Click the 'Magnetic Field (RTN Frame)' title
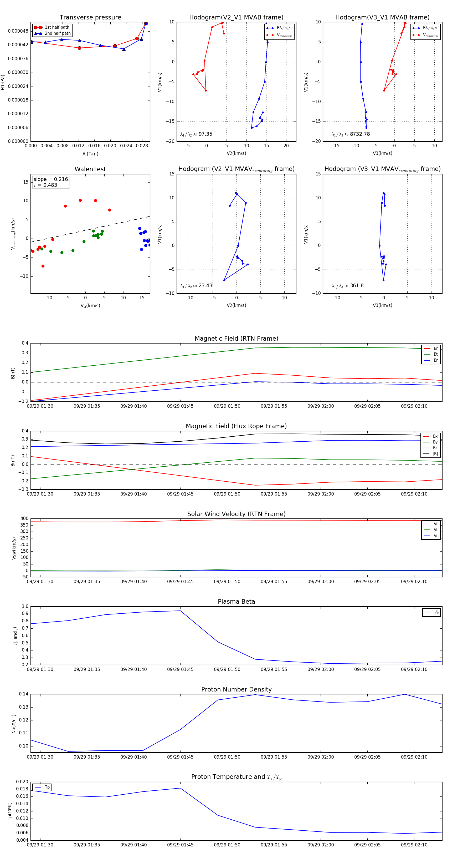 (x=236, y=339)
